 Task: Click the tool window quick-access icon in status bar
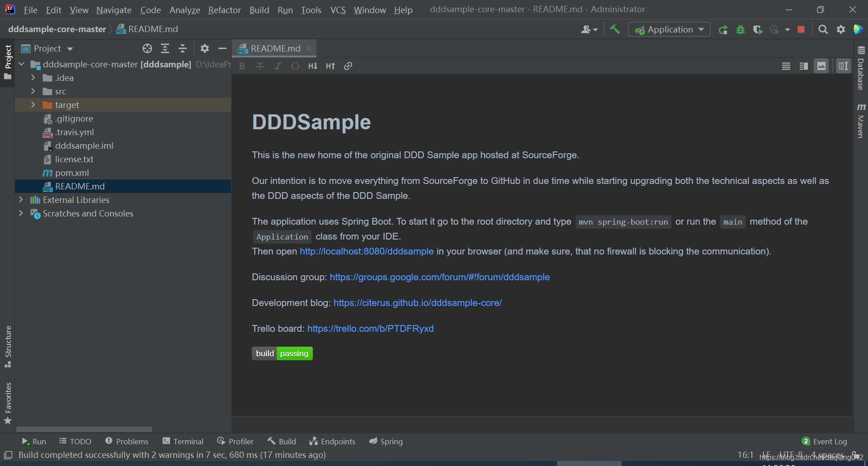coord(8,455)
